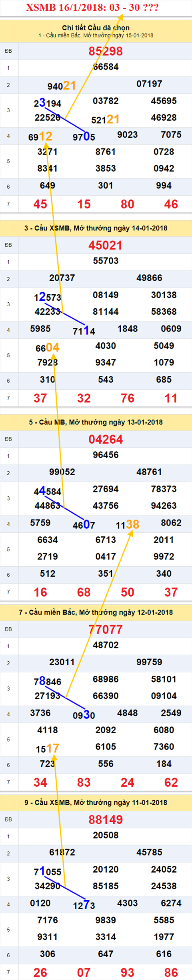
Task: Select special prize number 04264
Action: pyautogui.click(x=106, y=439)
